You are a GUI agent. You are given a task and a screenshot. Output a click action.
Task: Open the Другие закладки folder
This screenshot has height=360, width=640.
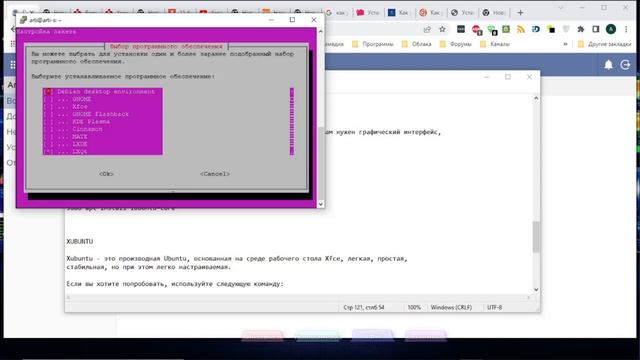coord(605,44)
